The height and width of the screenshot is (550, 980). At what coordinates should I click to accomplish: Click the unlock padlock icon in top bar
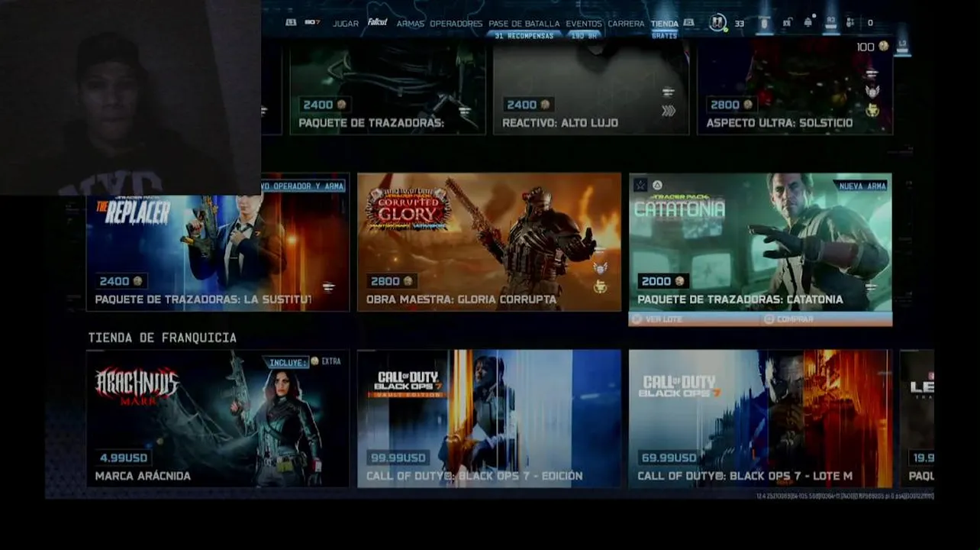click(x=787, y=23)
